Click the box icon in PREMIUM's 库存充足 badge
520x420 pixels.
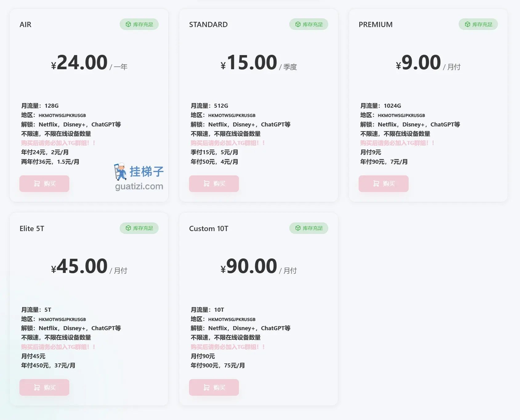pyautogui.click(x=467, y=24)
